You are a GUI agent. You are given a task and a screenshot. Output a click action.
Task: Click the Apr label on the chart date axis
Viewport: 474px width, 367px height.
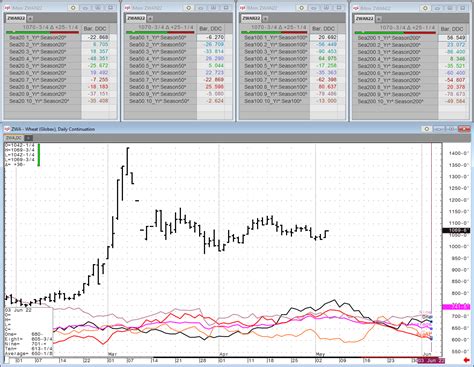(x=223, y=354)
